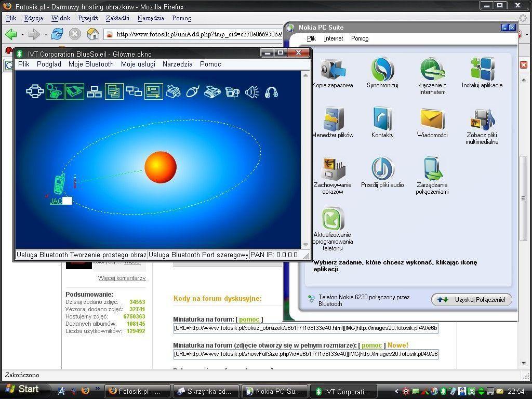Select the Serial Port connector icon in BlueSoleil
Screen dimensions: 532x399
pyautogui.click(x=75, y=91)
